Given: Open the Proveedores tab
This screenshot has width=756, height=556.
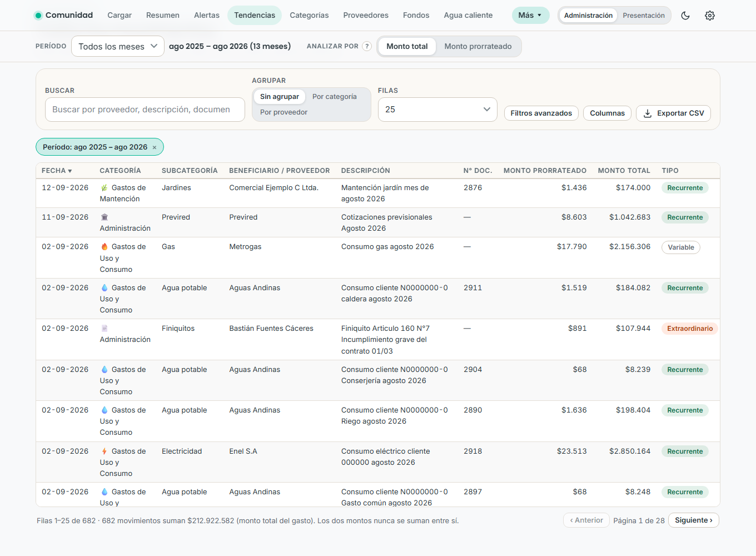Looking at the screenshot, I should (366, 16).
